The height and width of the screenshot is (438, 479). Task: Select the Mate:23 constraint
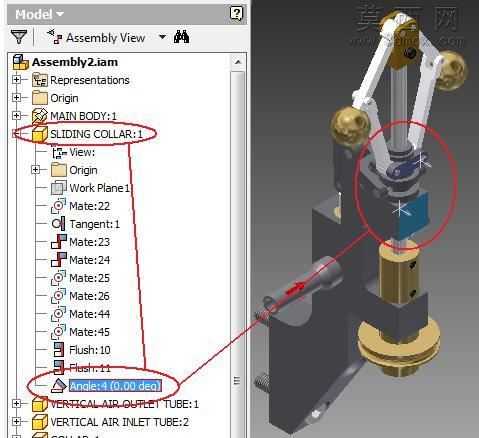pyautogui.click(x=89, y=242)
